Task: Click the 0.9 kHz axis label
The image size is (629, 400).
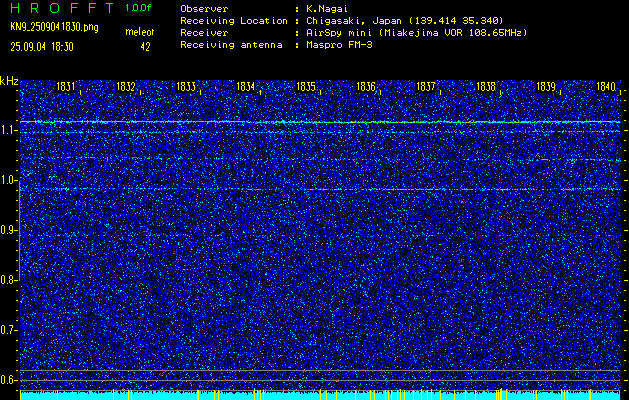Action: coord(8,230)
